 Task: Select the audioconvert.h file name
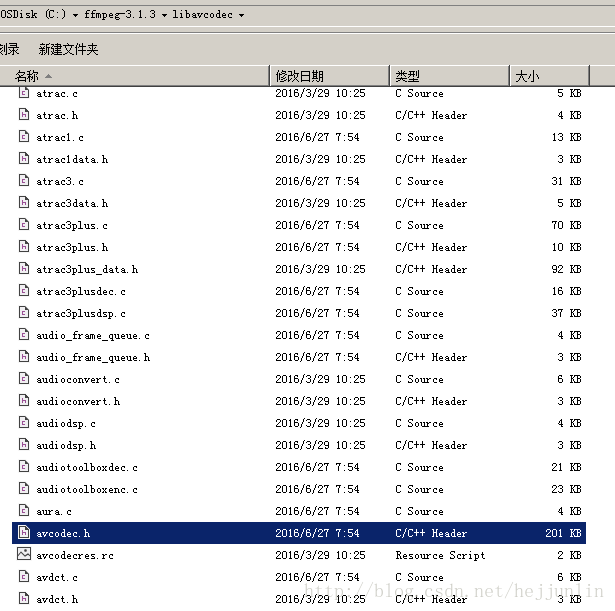click(78, 402)
